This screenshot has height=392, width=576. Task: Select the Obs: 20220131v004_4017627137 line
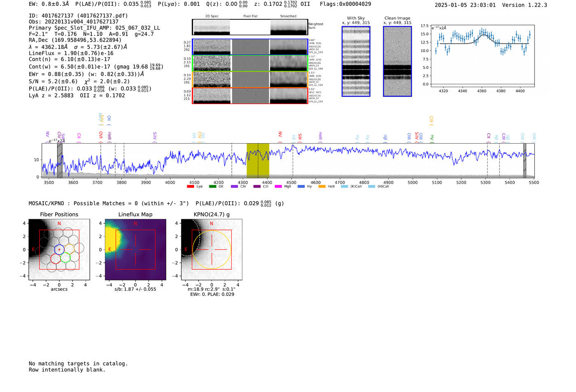(x=74, y=22)
